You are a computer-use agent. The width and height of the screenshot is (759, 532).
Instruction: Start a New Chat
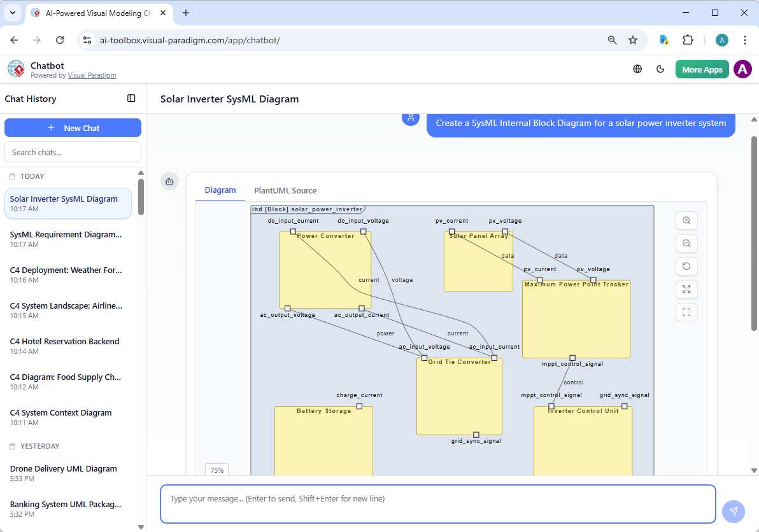coord(73,127)
